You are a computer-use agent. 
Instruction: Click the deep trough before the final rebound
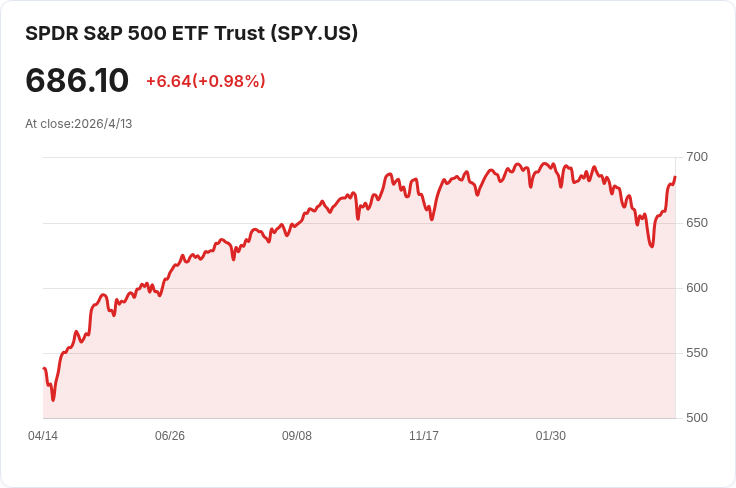[x=652, y=246]
